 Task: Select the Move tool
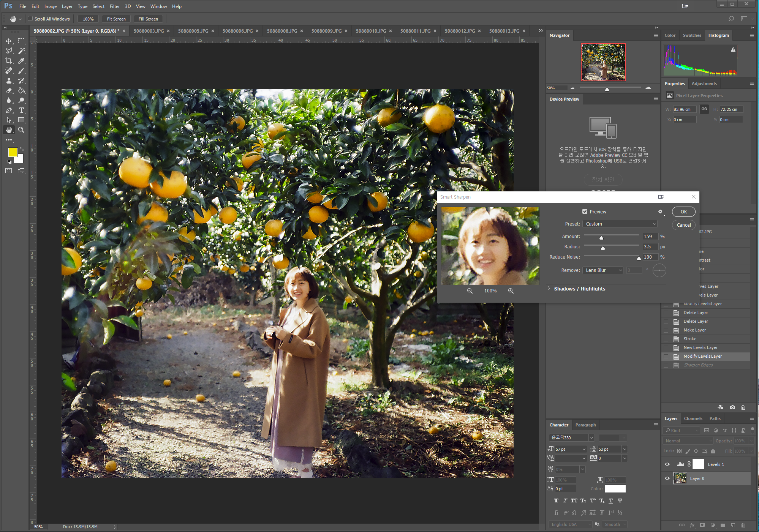(9, 41)
